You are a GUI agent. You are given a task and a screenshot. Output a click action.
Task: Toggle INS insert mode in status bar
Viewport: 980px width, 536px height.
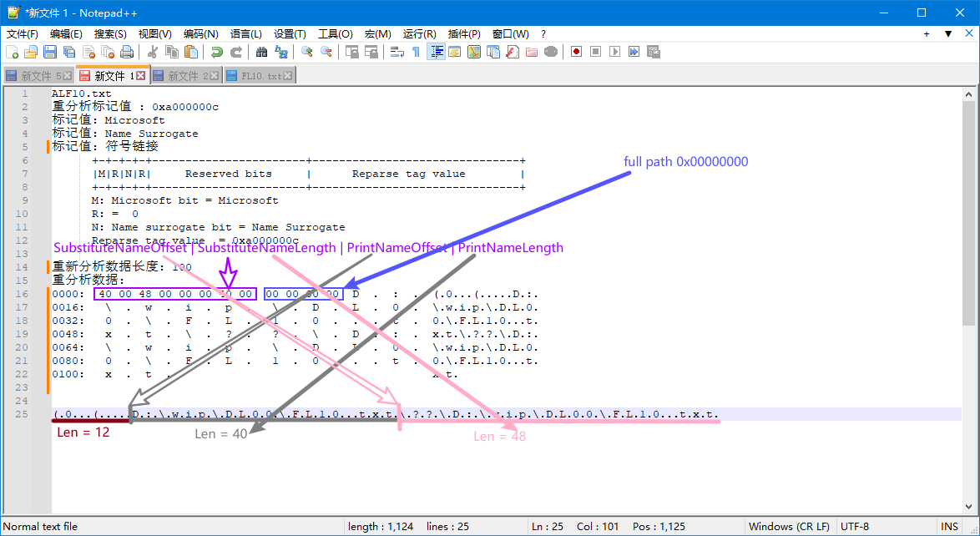coord(949,527)
